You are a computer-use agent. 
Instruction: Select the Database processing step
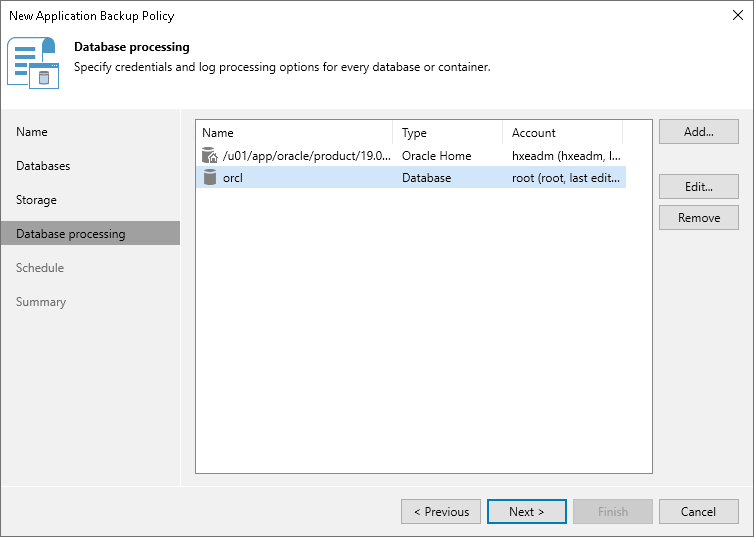[90, 234]
